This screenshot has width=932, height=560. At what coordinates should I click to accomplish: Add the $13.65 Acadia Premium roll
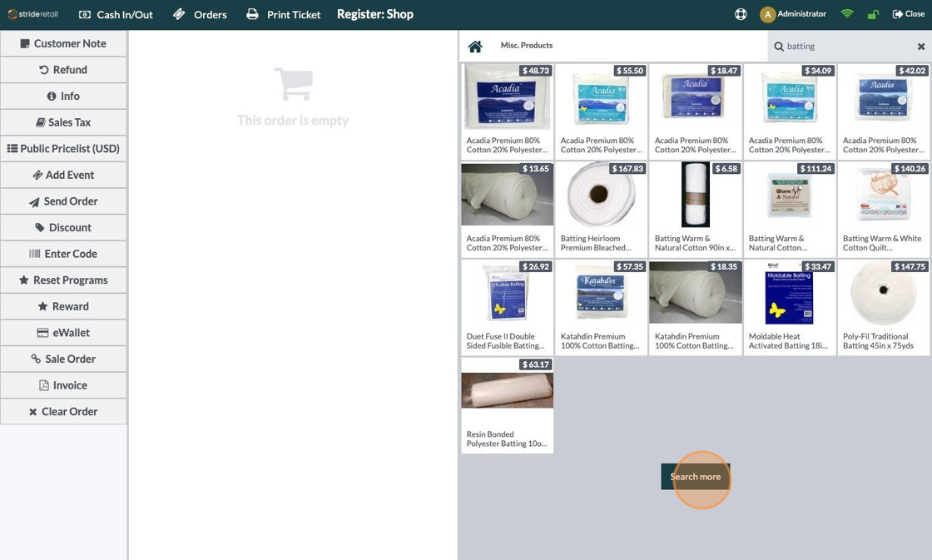[x=507, y=209]
